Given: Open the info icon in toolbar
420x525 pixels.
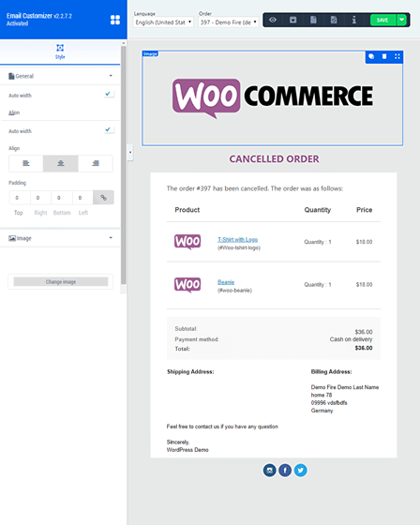Looking at the screenshot, I should [354, 20].
